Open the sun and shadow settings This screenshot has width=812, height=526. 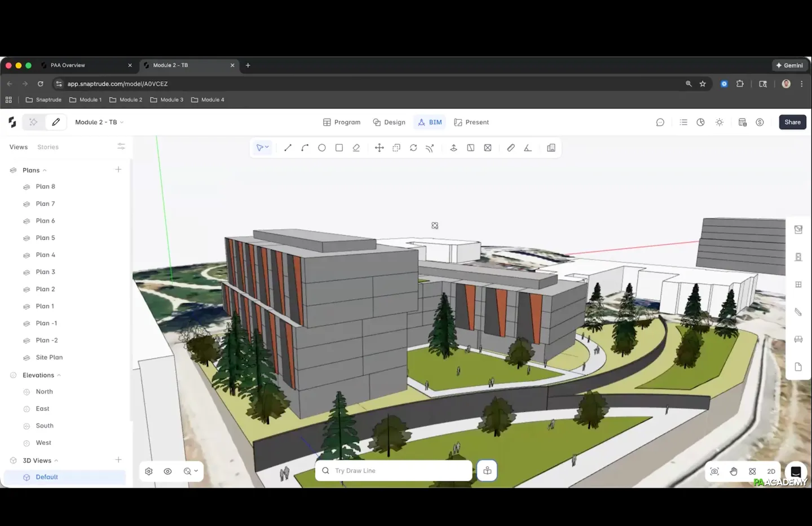720,122
